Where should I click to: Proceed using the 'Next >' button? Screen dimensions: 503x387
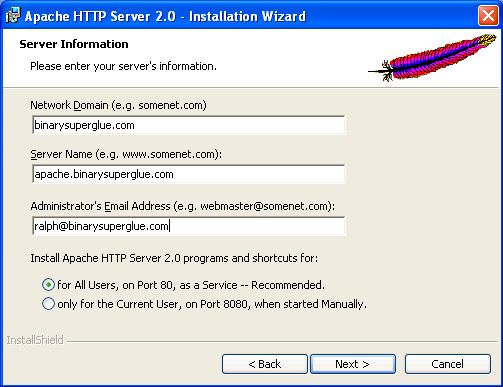point(353,364)
